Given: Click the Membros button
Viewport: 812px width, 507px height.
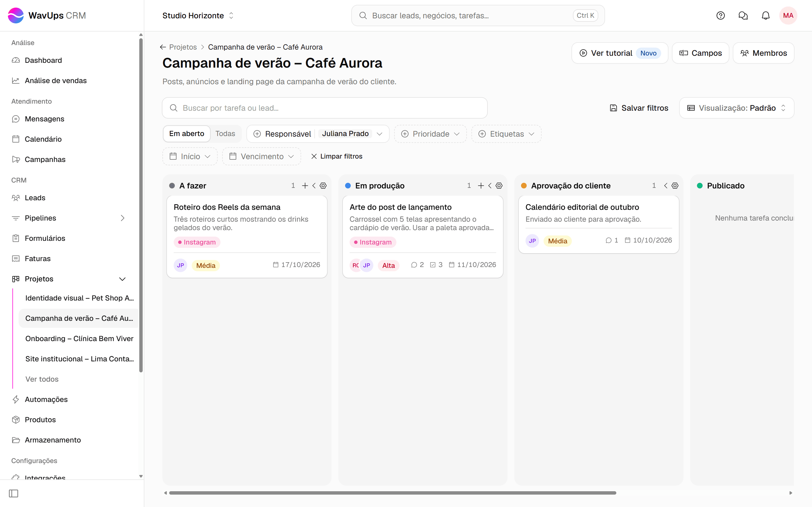Looking at the screenshot, I should (763, 53).
